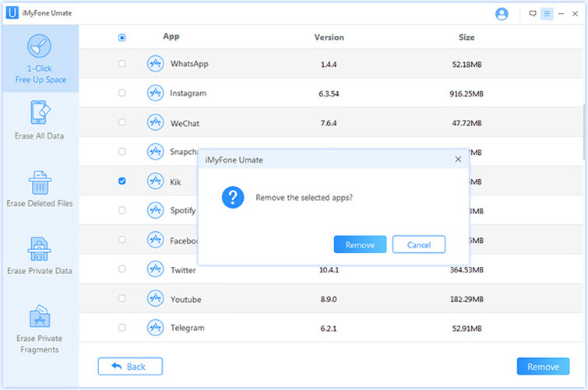Go to Erase Deleted Files
This screenshot has height=390, width=588.
[x=40, y=189]
